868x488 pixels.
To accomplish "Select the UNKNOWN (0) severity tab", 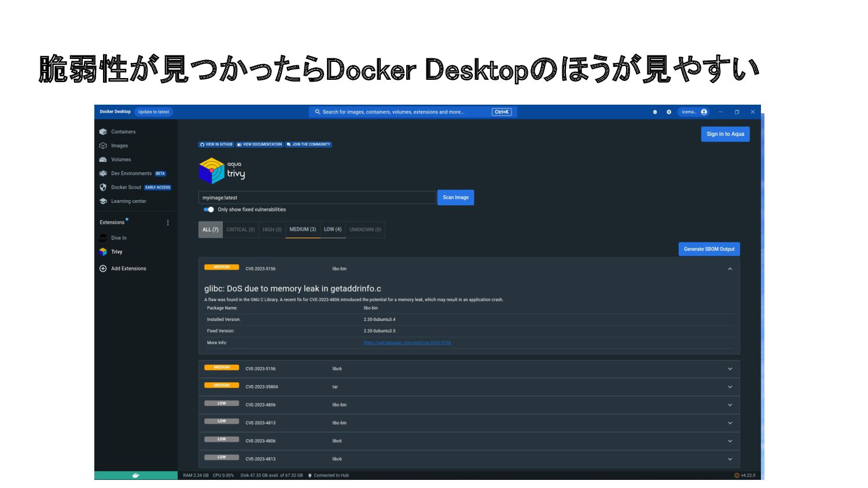I will point(365,230).
